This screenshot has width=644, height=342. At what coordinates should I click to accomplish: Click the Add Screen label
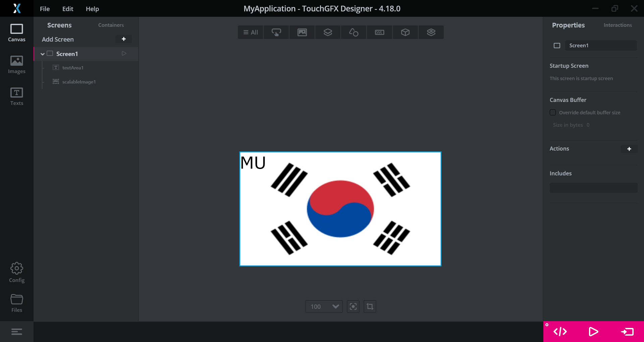coord(58,39)
